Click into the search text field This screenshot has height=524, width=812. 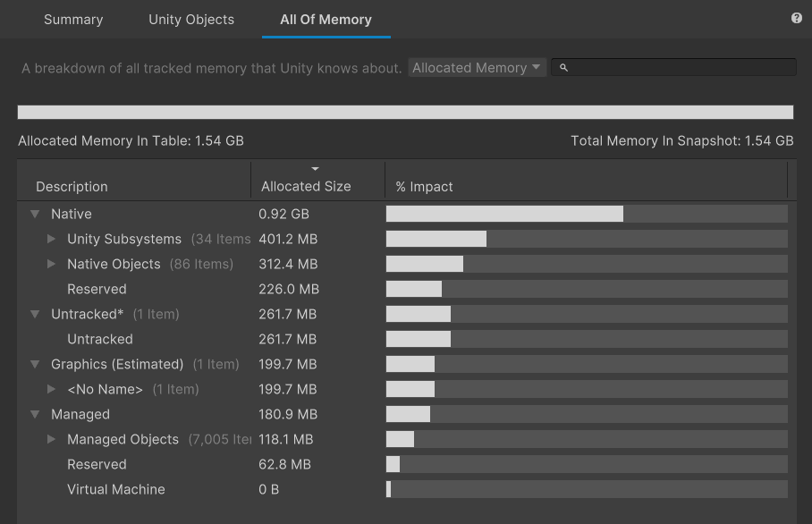click(x=680, y=68)
